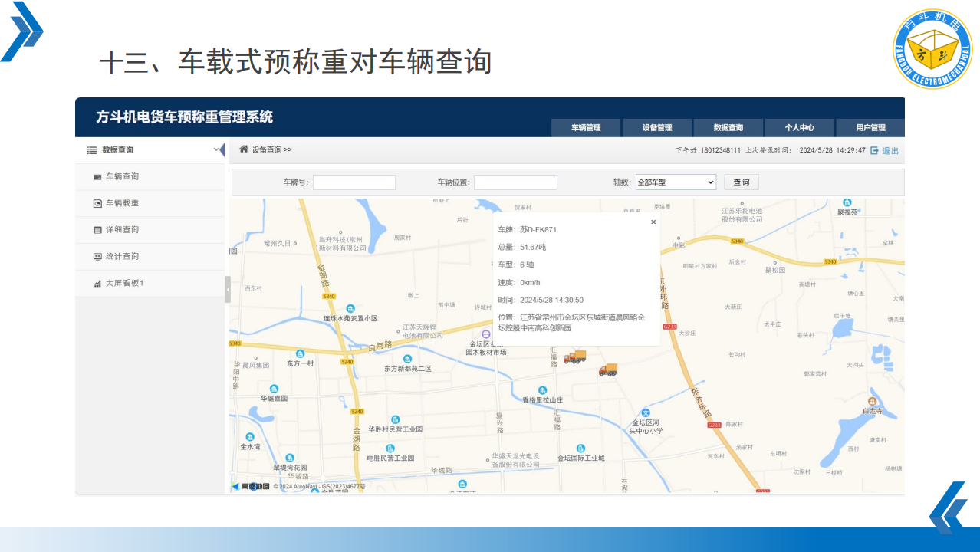
Task: Focus the 车牌号 input field
Action: pyautogui.click(x=354, y=182)
